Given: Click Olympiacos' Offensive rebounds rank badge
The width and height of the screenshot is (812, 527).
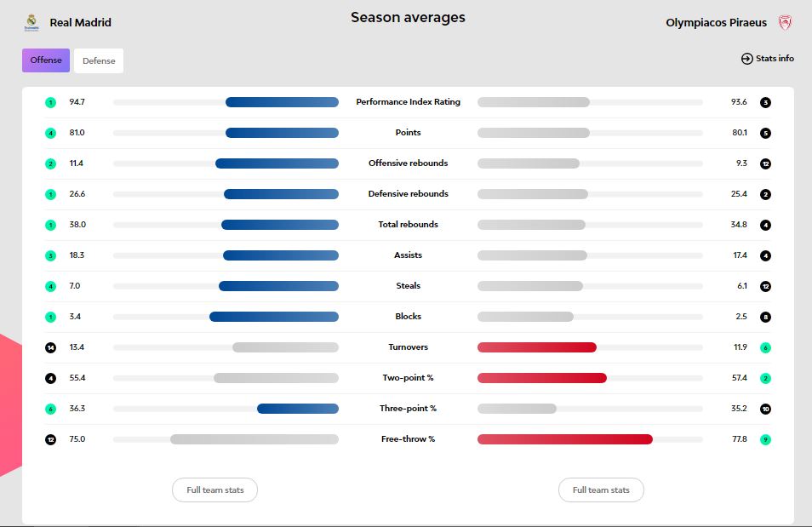Looking at the screenshot, I should click(x=765, y=163).
